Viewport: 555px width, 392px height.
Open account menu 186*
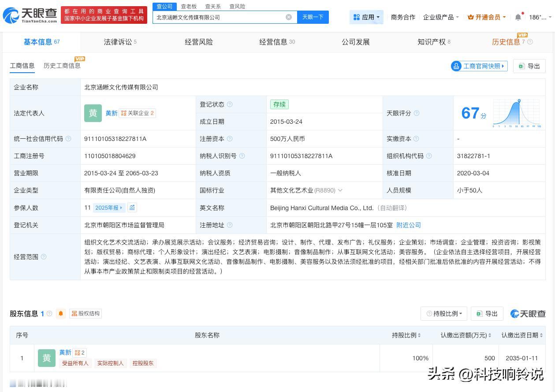tap(540, 17)
